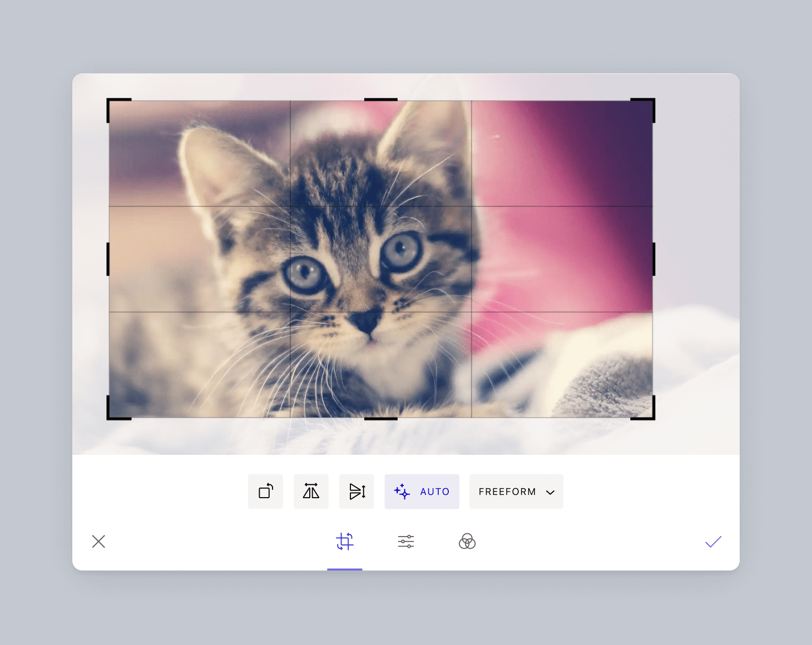Click the AUTO enhance sparkle icon
This screenshot has height=645, width=812.
(401, 492)
